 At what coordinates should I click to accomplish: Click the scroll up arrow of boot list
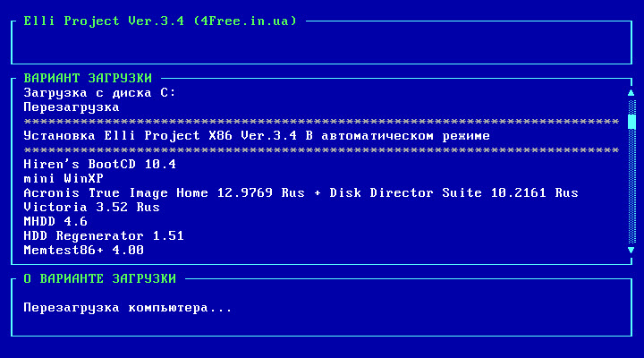tap(631, 93)
